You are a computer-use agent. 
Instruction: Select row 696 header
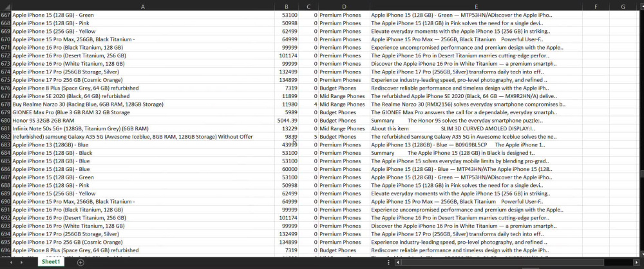(x=5, y=250)
